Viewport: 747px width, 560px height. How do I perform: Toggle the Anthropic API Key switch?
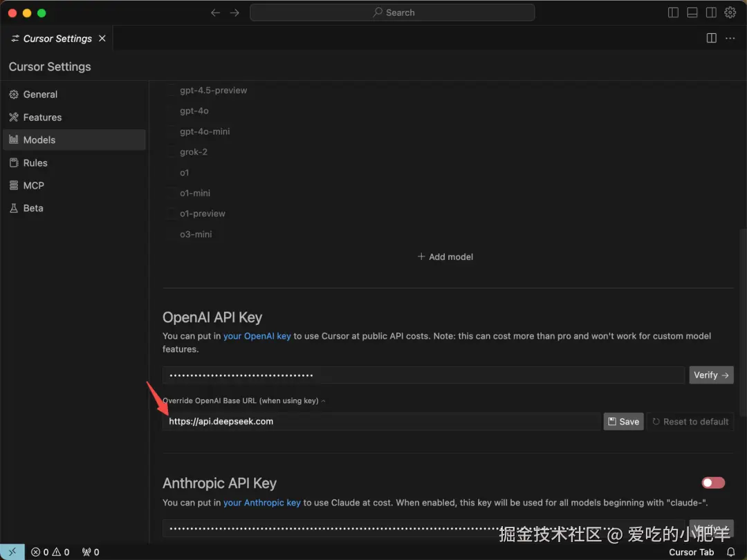coord(713,483)
